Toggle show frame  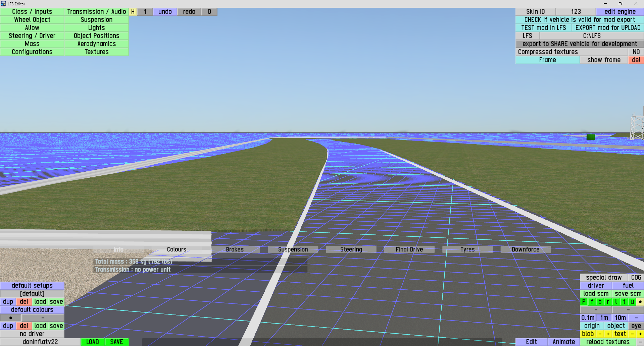coord(604,60)
